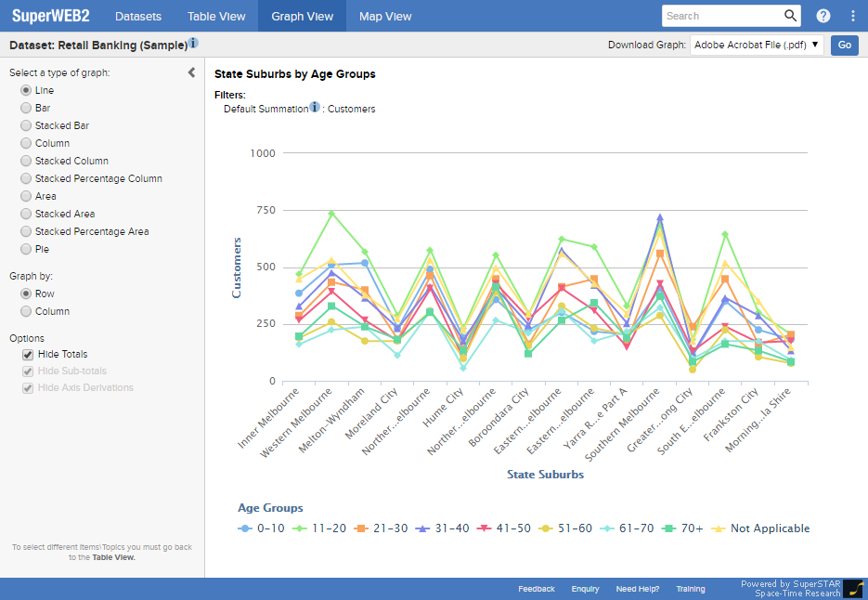This screenshot has height=600, width=868.
Task: Uncheck the Hide Totals checkbox
Action: tap(27, 354)
